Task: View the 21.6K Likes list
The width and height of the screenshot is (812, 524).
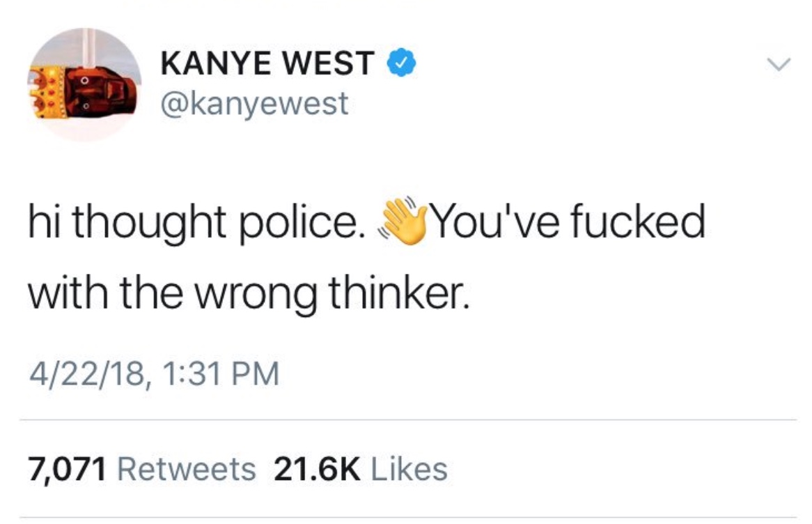Action: tap(361, 470)
